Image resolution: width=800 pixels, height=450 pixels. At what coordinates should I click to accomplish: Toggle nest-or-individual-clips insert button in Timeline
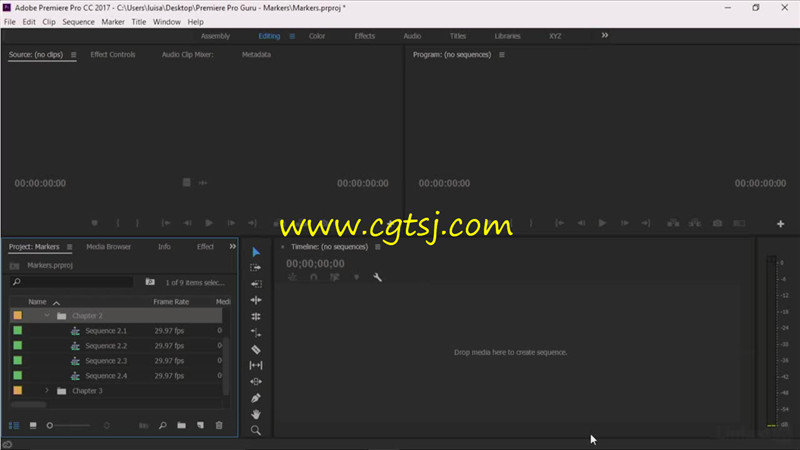292,277
